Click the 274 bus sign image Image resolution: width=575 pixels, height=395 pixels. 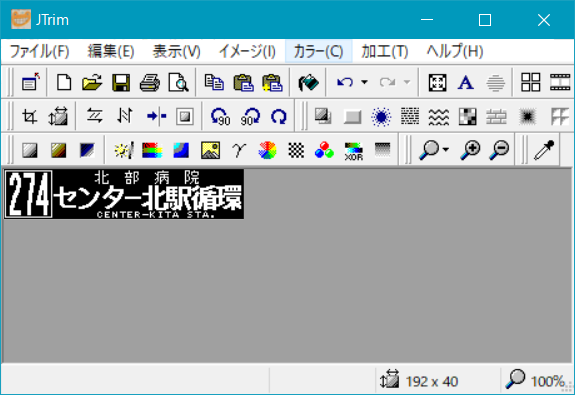coord(124,194)
